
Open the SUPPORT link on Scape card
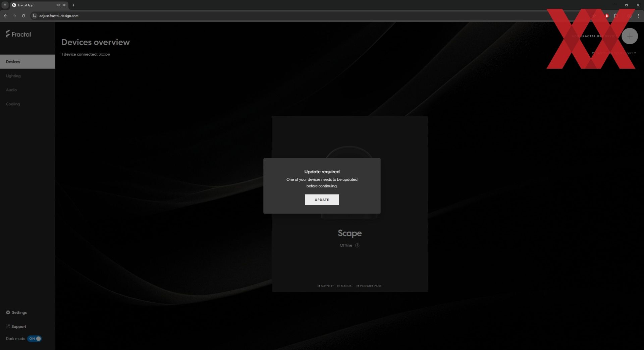(325, 286)
